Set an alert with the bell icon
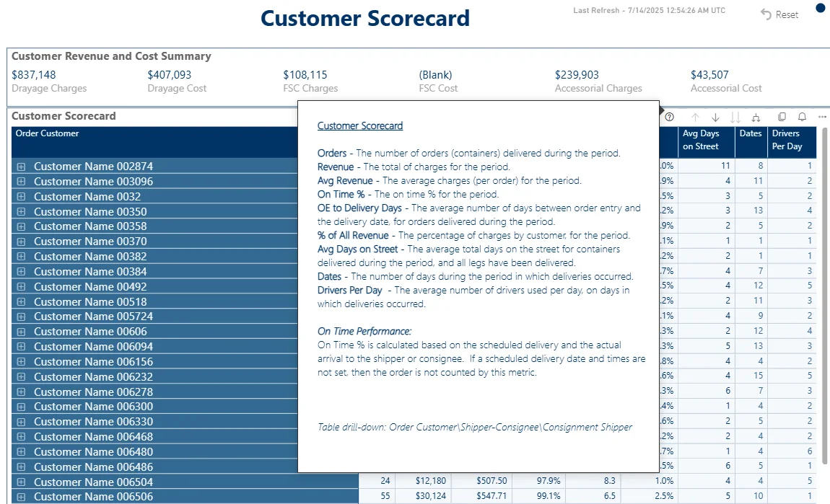 (802, 117)
